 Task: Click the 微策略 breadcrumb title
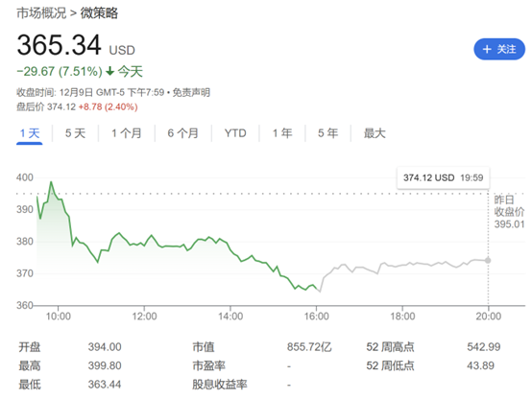click(99, 13)
